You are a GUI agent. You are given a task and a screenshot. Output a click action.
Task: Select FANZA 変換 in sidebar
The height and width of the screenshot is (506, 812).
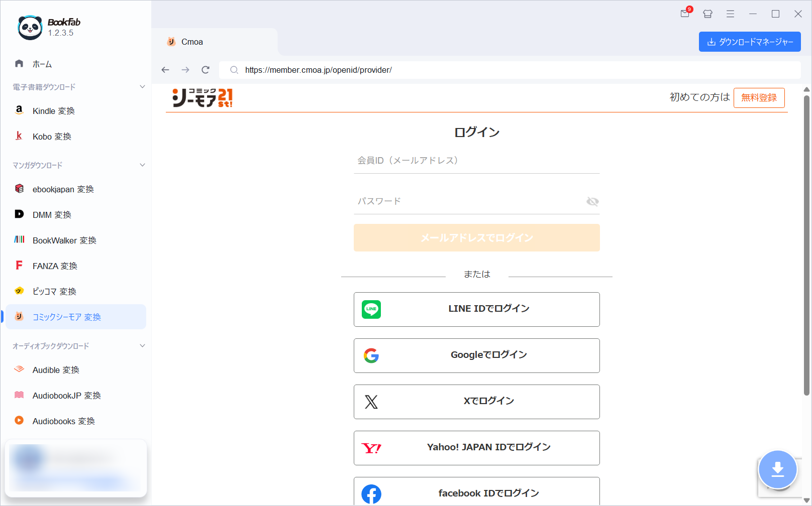point(76,266)
